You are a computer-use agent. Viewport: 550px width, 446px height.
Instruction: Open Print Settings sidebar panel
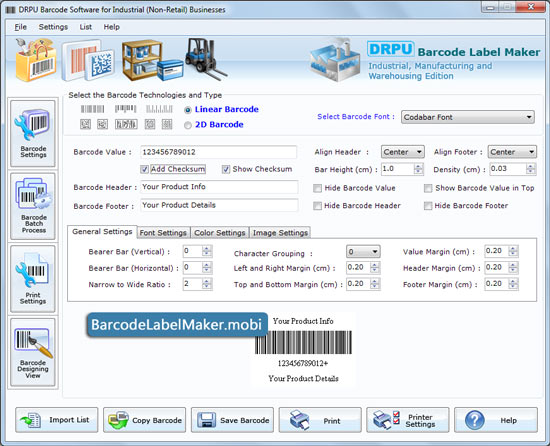pyautogui.click(x=33, y=279)
